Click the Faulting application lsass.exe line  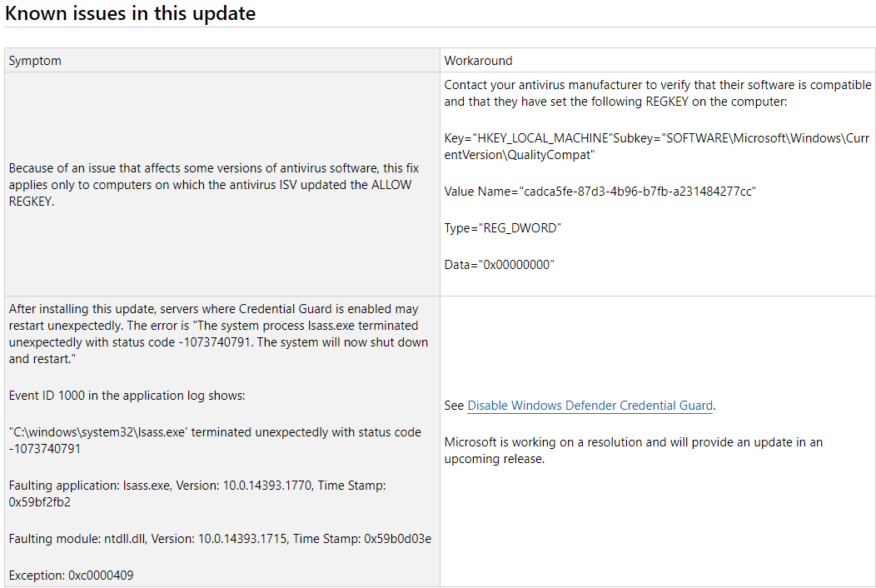[197, 494]
